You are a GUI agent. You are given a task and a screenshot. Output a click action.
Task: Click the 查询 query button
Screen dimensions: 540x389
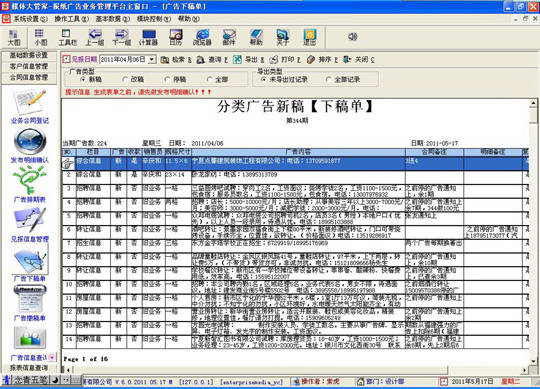pyautogui.click(x=212, y=60)
